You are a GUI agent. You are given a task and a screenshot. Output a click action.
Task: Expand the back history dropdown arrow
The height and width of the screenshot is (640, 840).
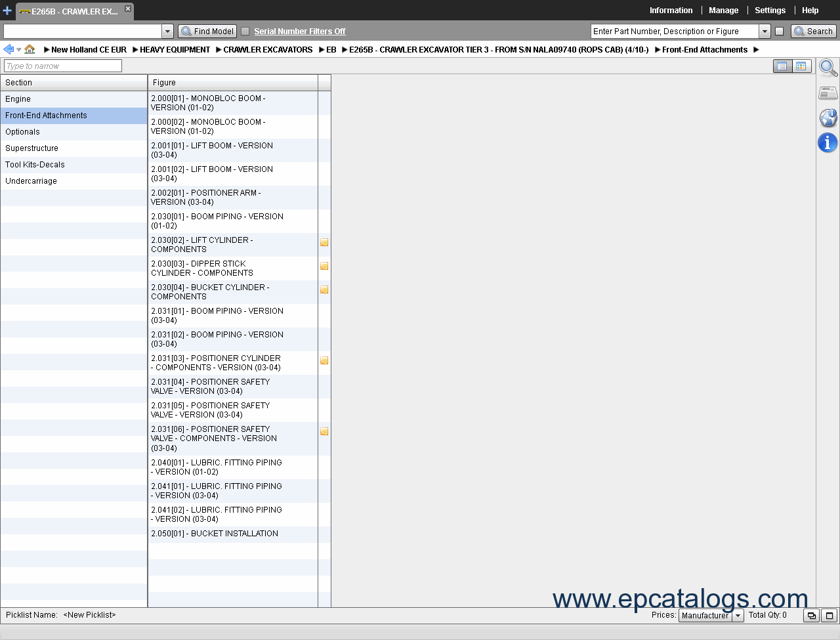tap(18, 50)
